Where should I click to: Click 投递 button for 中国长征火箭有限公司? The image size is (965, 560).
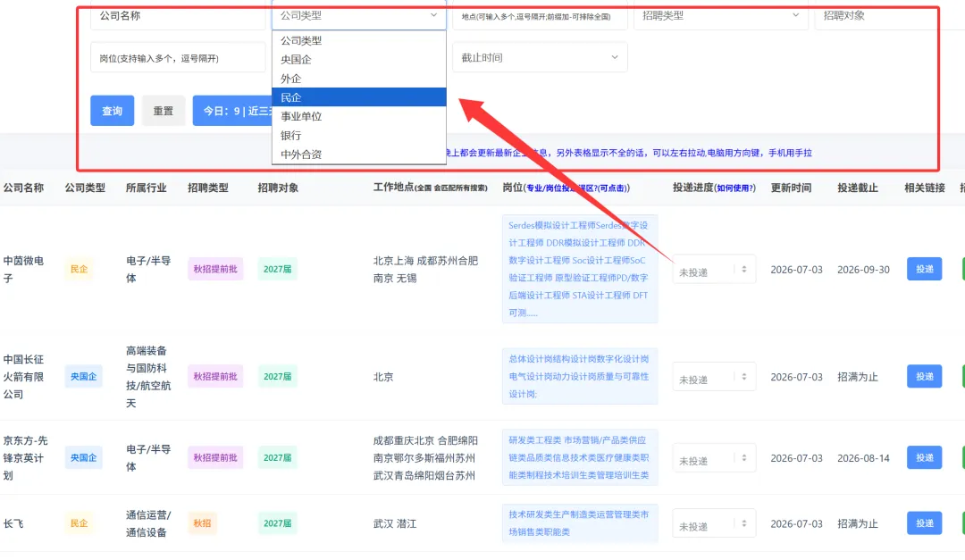925,376
